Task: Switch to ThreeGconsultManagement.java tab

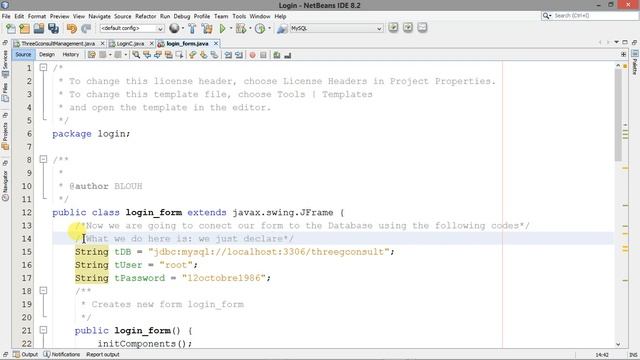Action: point(58,43)
